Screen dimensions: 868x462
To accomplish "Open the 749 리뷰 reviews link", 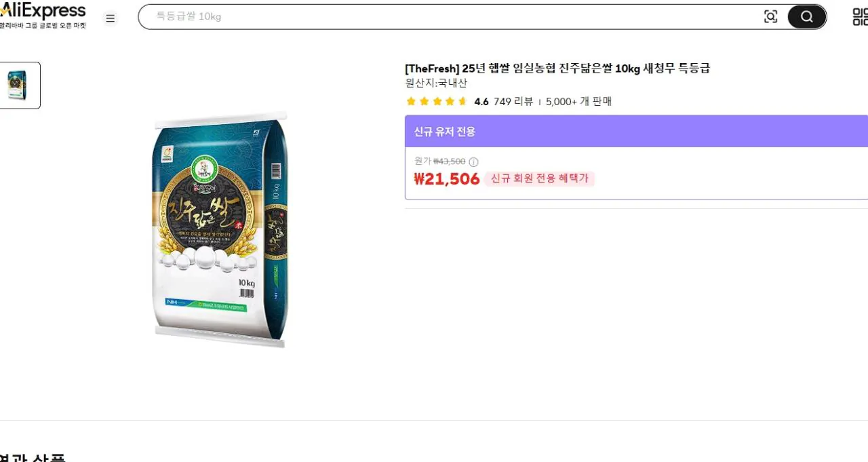I will coord(513,102).
